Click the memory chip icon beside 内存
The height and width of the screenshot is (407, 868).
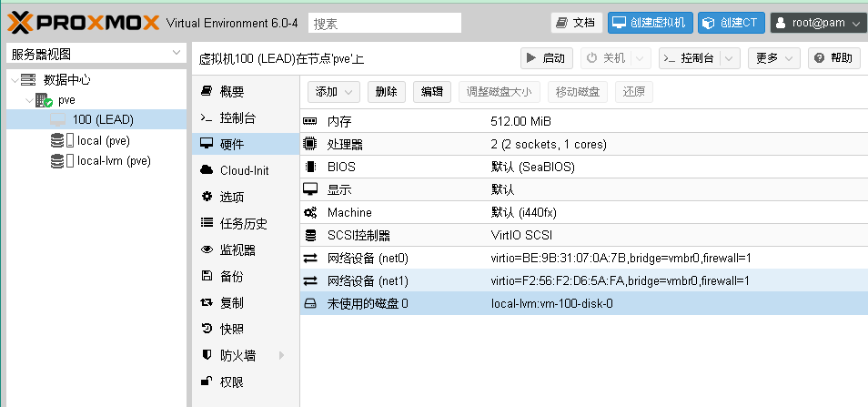click(x=310, y=121)
